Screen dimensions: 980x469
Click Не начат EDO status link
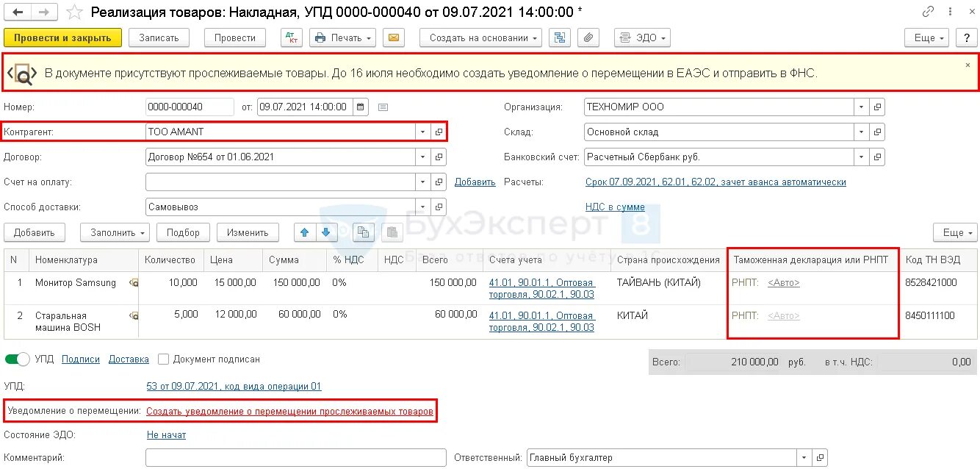click(166, 435)
